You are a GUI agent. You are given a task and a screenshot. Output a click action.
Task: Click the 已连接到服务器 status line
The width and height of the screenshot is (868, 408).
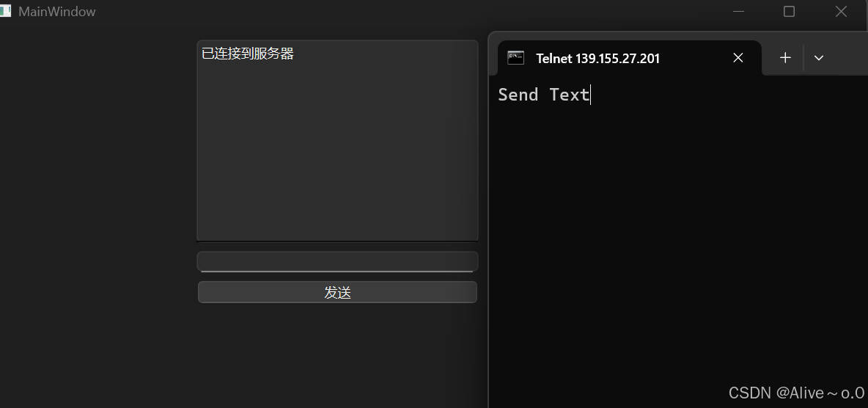tap(248, 54)
